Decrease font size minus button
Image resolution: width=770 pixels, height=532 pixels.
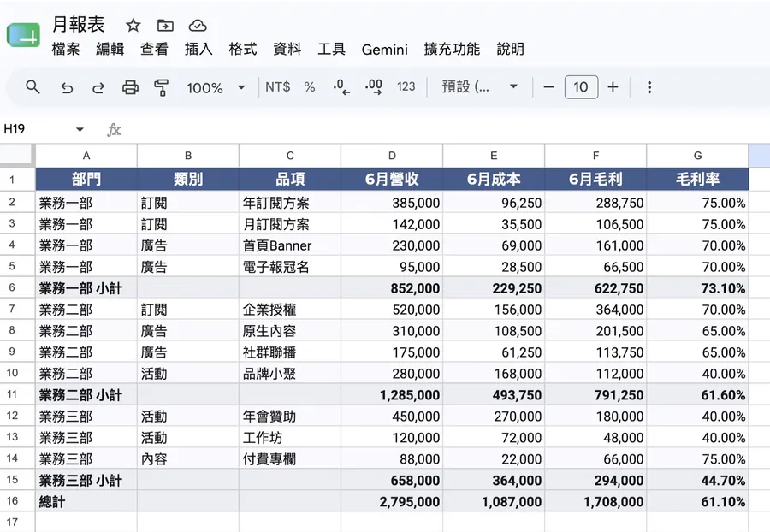click(548, 87)
